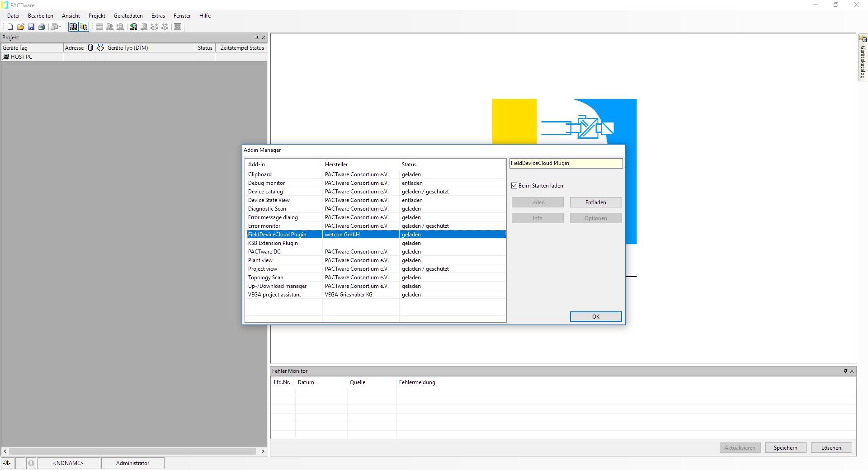This screenshot has width=868, height=470.
Task: Click the window cascade toolbar icon
Action: 54,27
